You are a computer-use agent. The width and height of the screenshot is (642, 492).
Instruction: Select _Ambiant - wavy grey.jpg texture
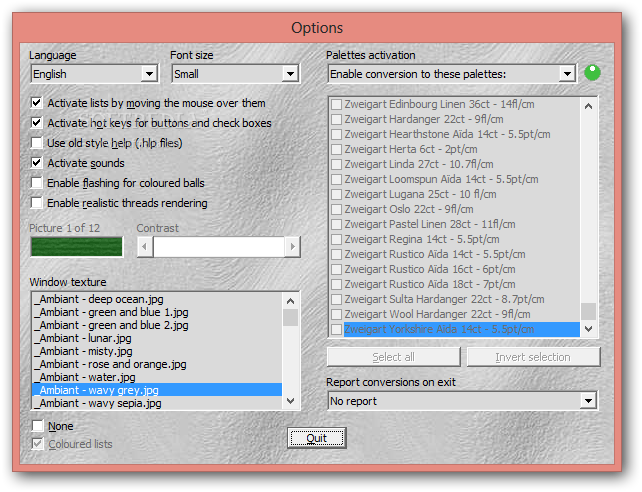(157, 390)
